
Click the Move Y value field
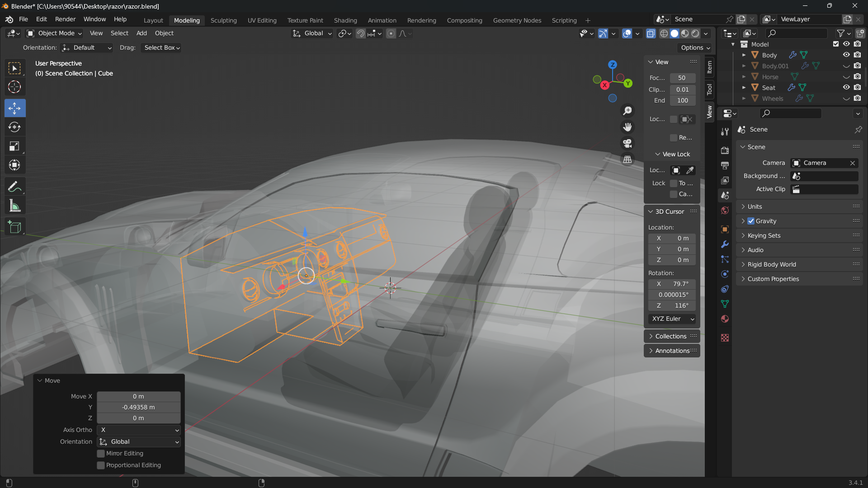[x=138, y=407]
